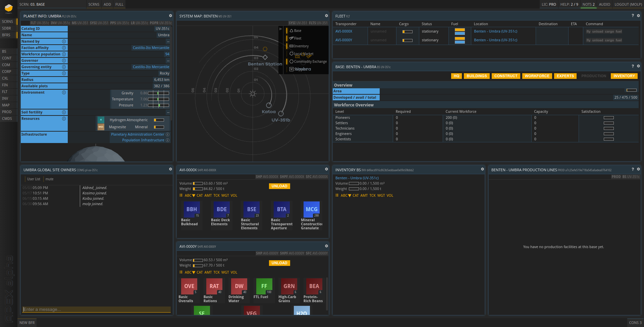Viewport: 644px width, 327px height.
Task: Toggle mute in site owners chat
Action: (x=49, y=179)
